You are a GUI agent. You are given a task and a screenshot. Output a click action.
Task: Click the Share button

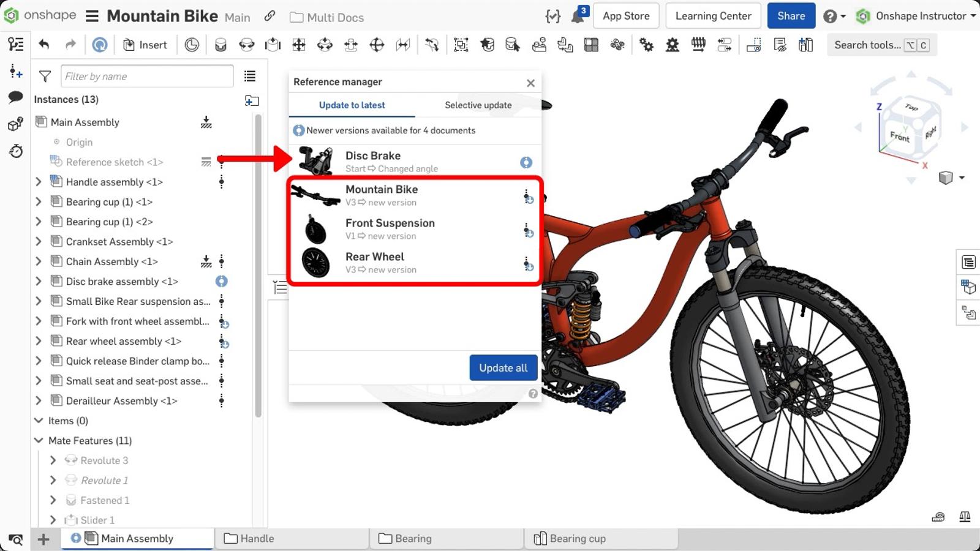(x=791, y=15)
